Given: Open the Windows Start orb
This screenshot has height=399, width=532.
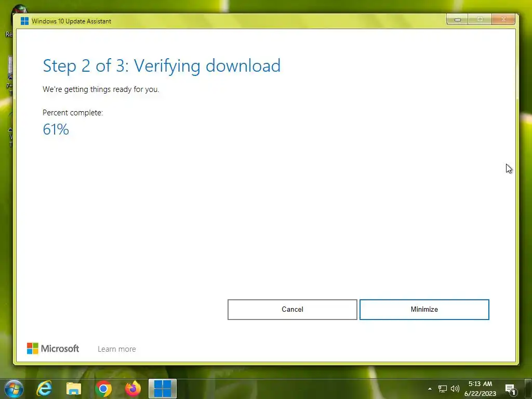Looking at the screenshot, I should tap(14, 389).
